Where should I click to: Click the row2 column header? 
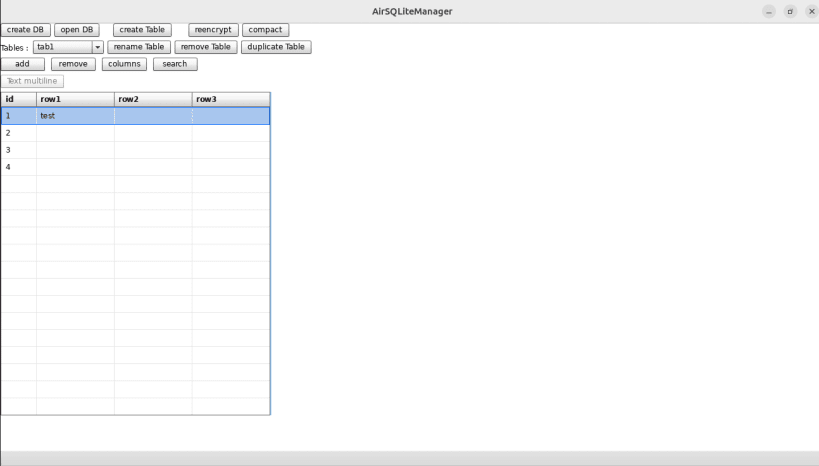tap(153, 99)
